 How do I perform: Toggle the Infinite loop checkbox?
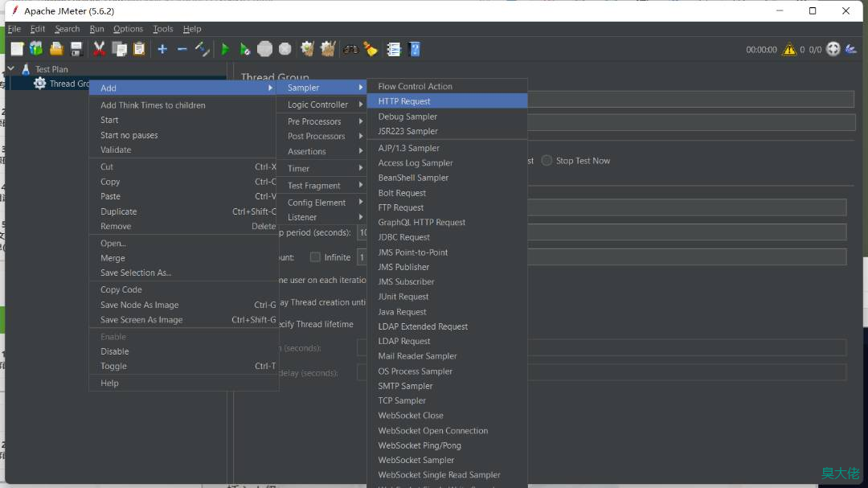[315, 257]
